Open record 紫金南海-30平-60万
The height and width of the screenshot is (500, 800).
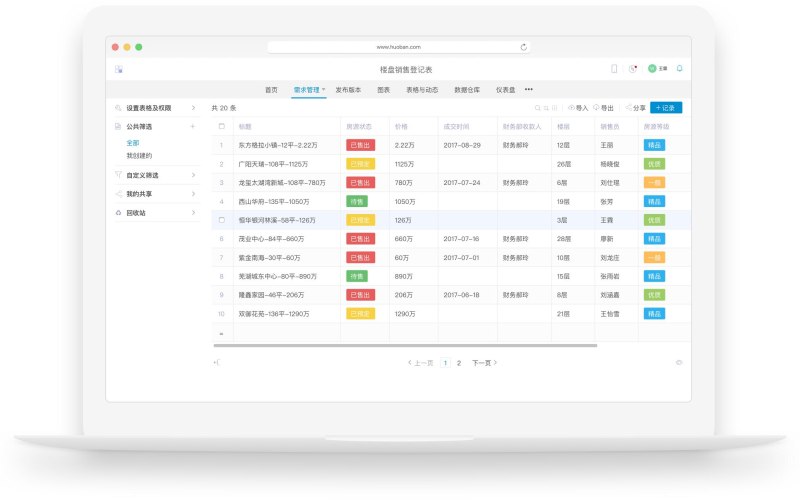pos(269,258)
